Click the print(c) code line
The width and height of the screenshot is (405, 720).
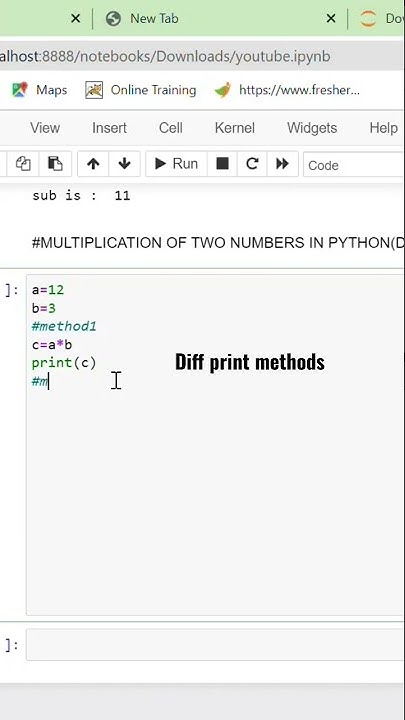coord(64,363)
